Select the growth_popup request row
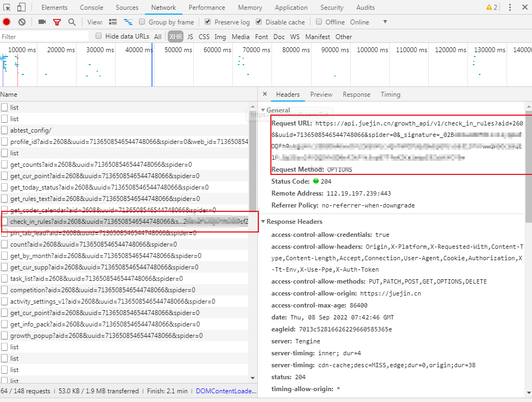 [x=124, y=336]
